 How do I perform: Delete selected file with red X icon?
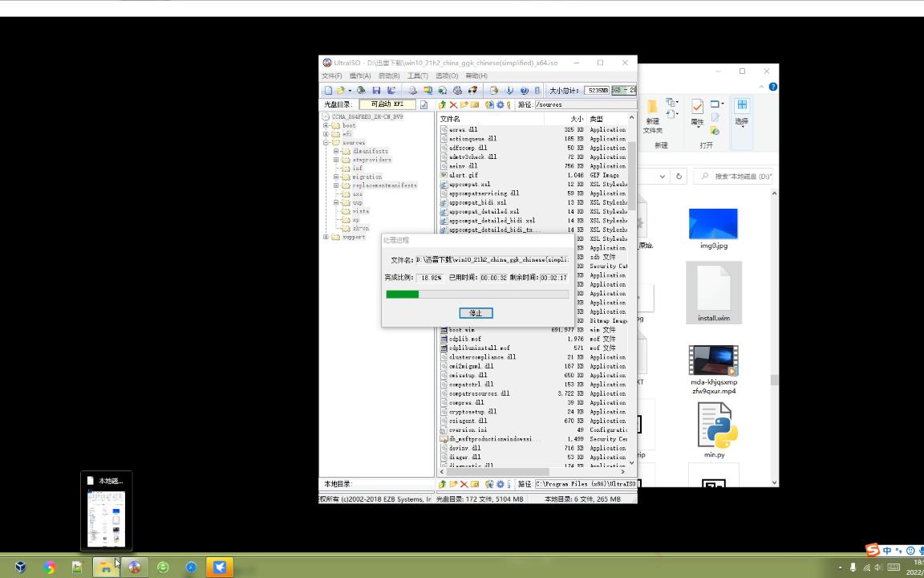[452, 104]
